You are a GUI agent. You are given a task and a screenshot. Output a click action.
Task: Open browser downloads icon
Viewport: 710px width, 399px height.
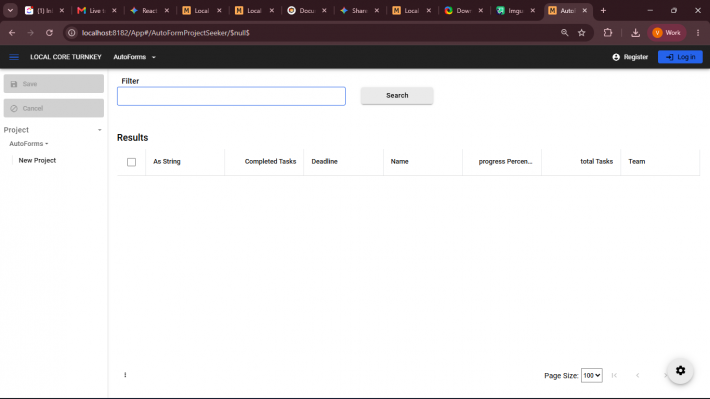(635, 33)
